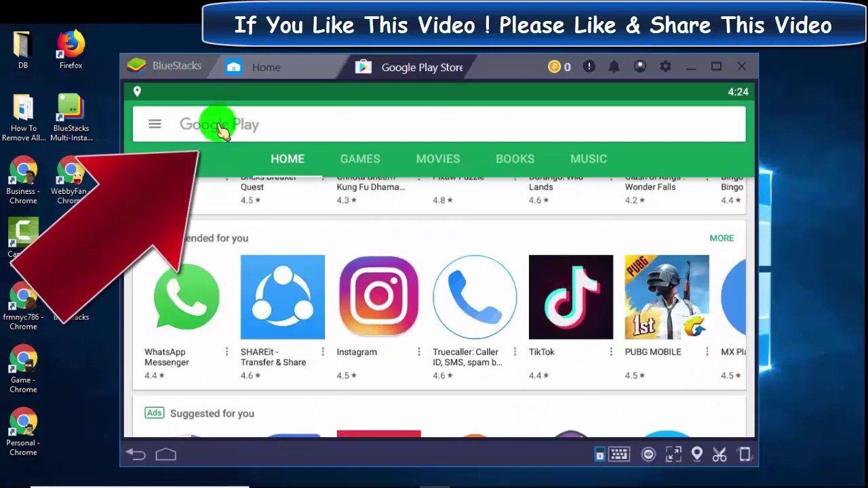This screenshot has height=488, width=868.
Task: Click the leftmost blue icon in the bottom bar
Action: click(599, 455)
